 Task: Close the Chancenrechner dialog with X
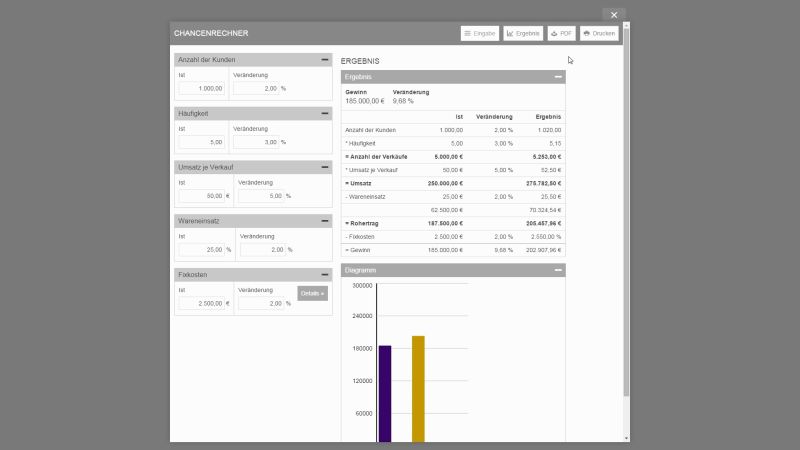pos(614,15)
